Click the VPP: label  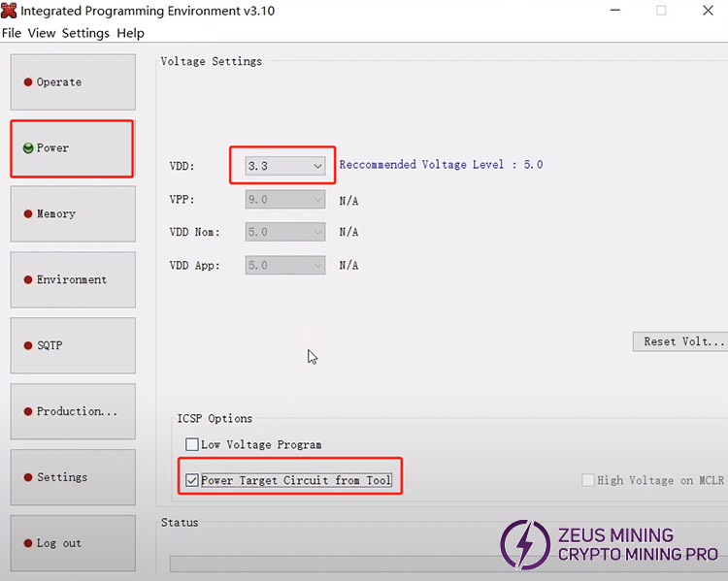click(182, 200)
